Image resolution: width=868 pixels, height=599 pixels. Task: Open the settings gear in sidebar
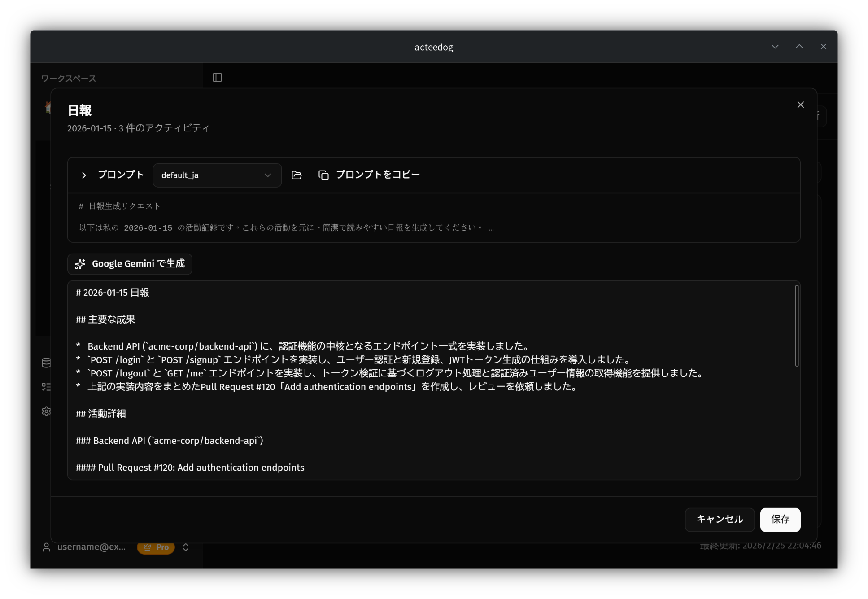[46, 411]
